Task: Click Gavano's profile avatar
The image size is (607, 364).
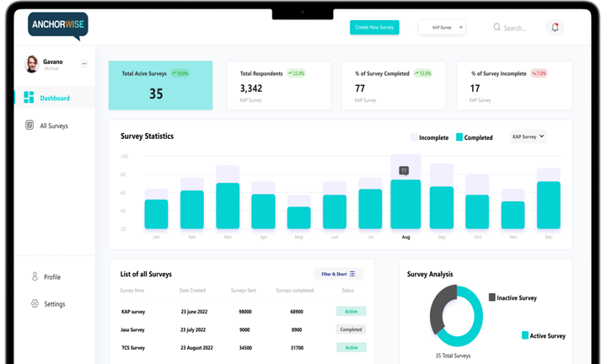Action: pyautogui.click(x=31, y=64)
